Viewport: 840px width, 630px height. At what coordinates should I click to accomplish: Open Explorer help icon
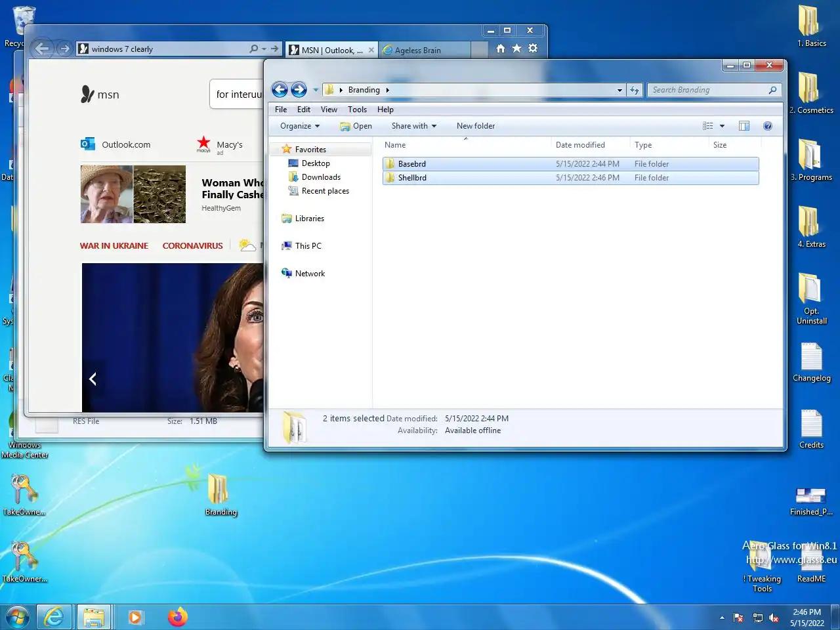768,126
